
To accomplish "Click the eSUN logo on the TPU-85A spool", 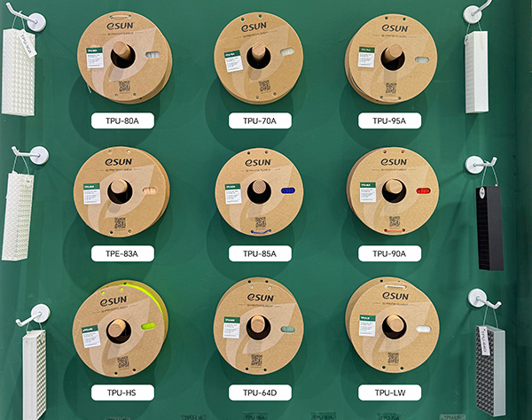I will point(258,163).
